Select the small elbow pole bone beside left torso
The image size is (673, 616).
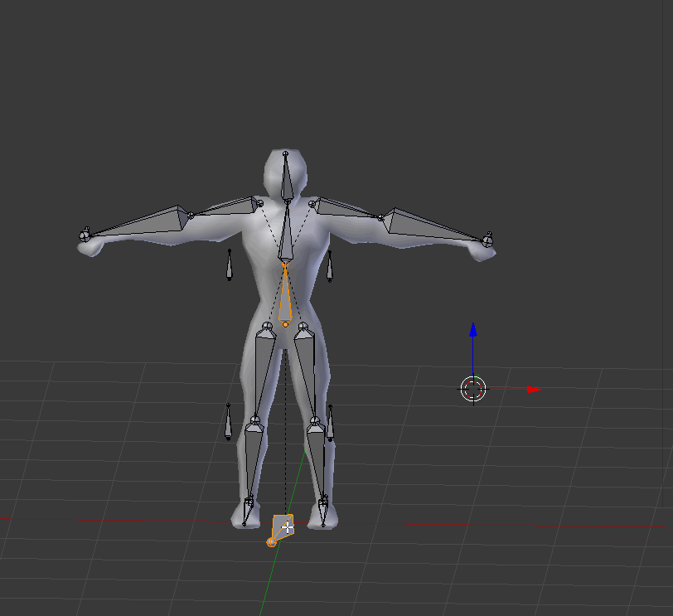tap(230, 264)
